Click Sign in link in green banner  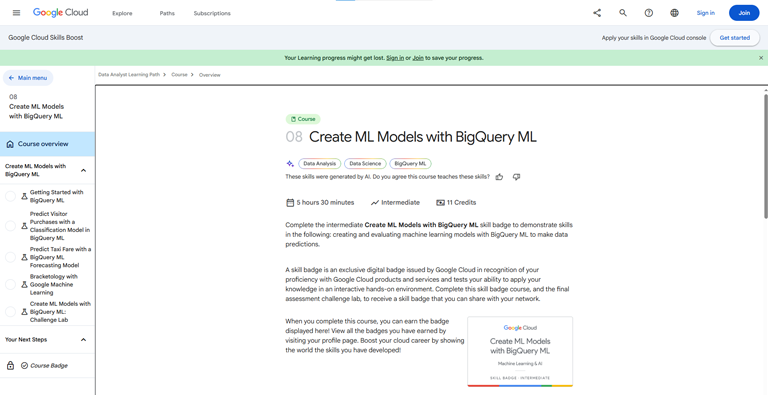[395, 58]
